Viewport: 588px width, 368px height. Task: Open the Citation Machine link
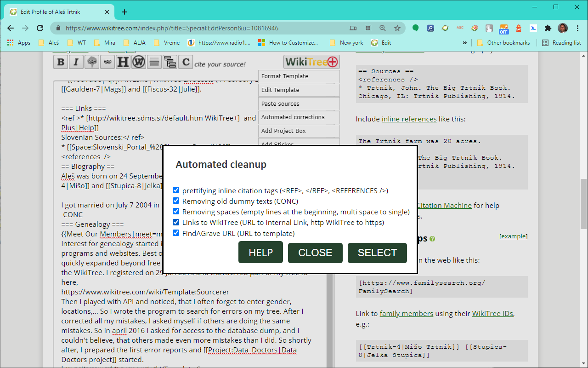tap(444, 205)
